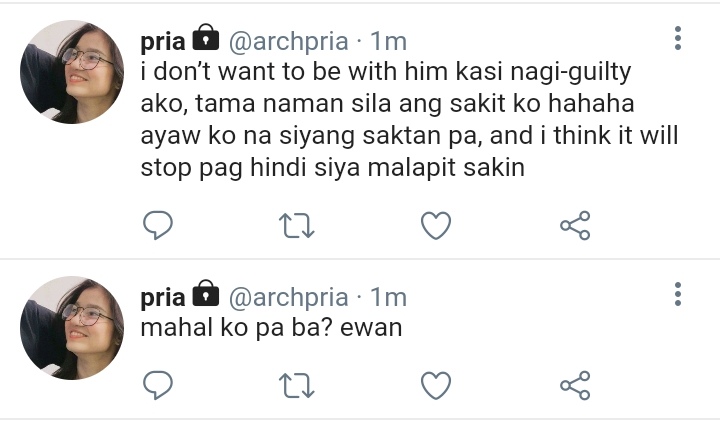This screenshot has width=720, height=422.
Task: Open @archpria handle in first tweet
Action: 288,42
